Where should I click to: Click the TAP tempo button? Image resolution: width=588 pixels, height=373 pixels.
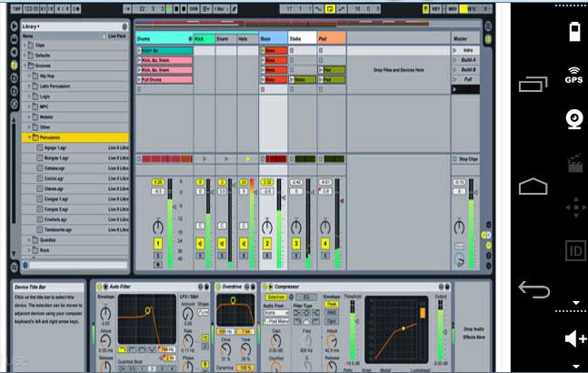point(16,8)
